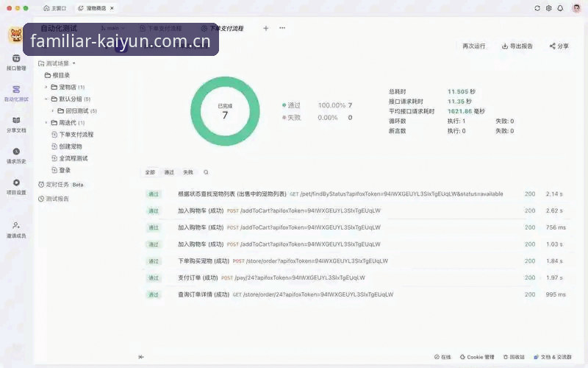Open the 分享文档 sidebar section
Image resolution: width=588 pixels, height=368 pixels.
point(16,124)
